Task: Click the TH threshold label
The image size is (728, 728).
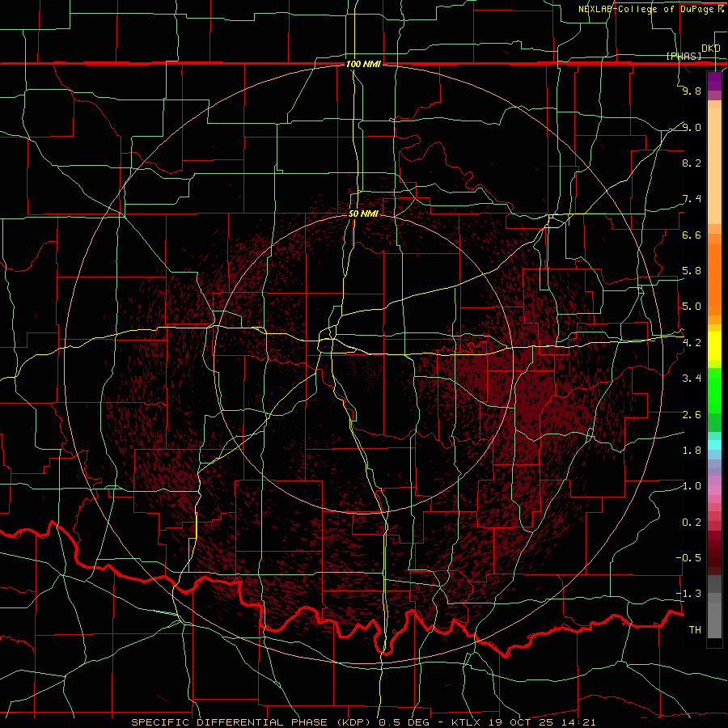Action: pyautogui.click(x=695, y=630)
